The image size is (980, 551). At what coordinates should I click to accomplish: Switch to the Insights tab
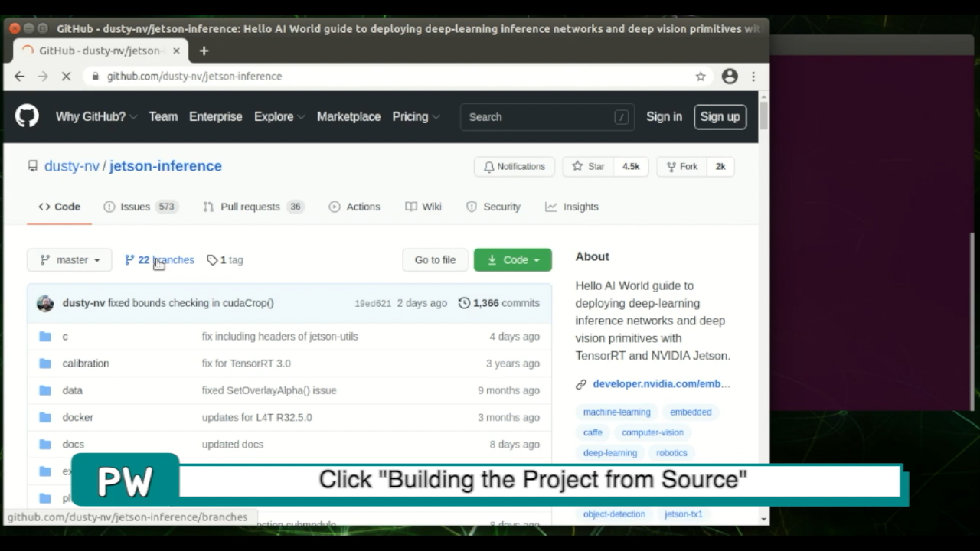[x=572, y=207]
